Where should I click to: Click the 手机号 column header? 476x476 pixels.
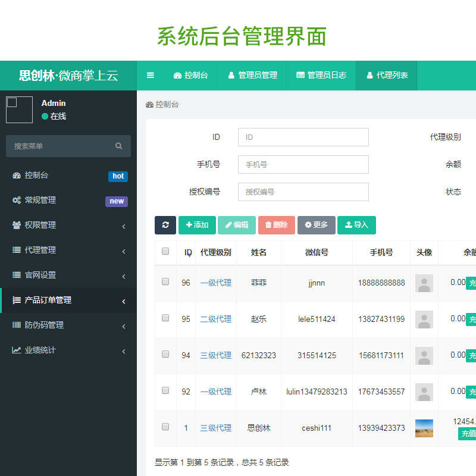381,252
